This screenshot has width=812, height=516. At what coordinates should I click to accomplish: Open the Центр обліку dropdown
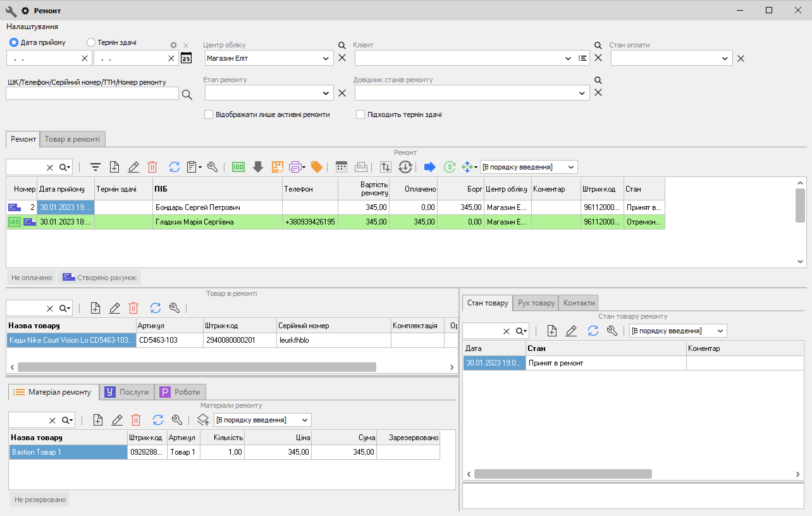tap(326, 58)
